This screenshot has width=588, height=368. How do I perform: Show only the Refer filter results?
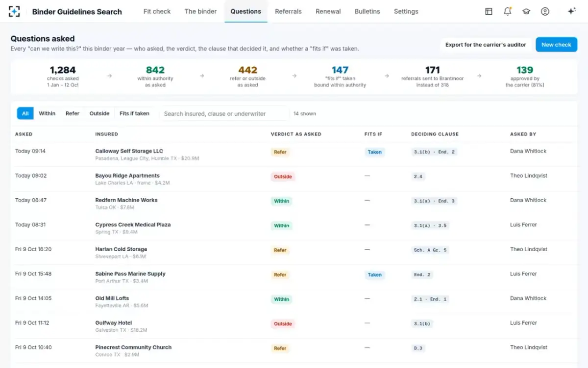point(73,113)
